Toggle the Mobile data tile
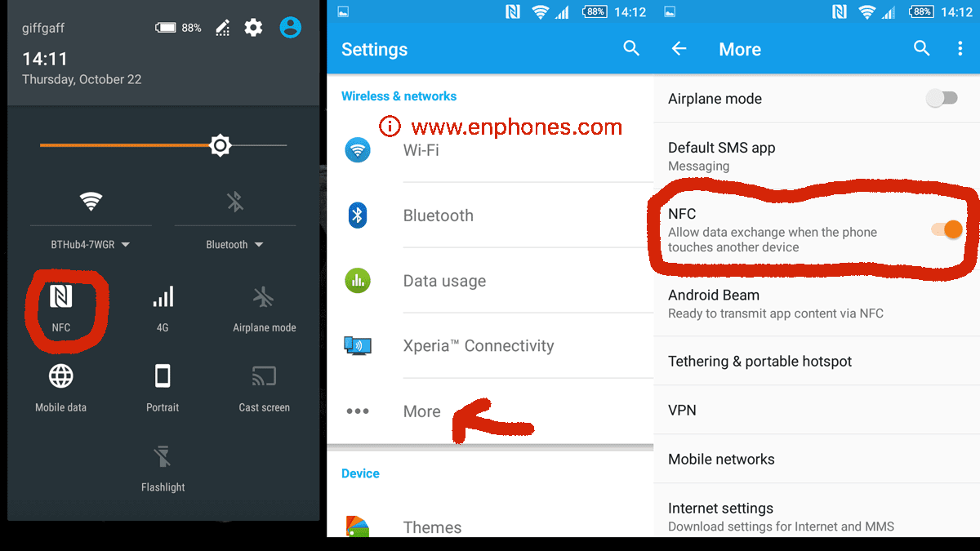 (x=61, y=388)
